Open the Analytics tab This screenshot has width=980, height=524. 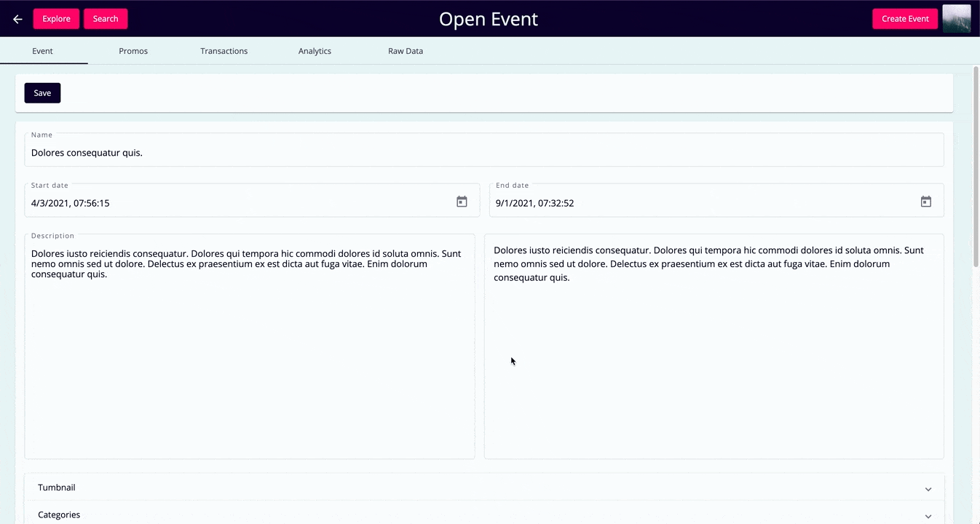click(x=315, y=51)
